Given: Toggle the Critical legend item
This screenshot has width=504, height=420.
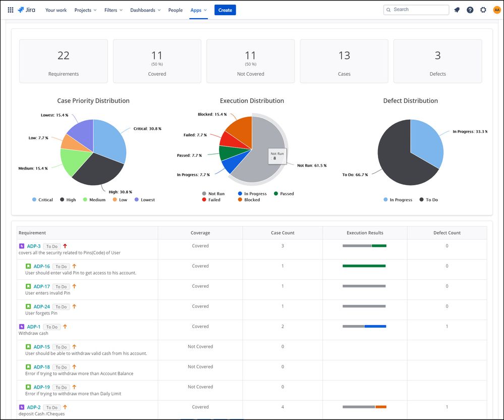Looking at the screenshot, I should pos(42,200).
